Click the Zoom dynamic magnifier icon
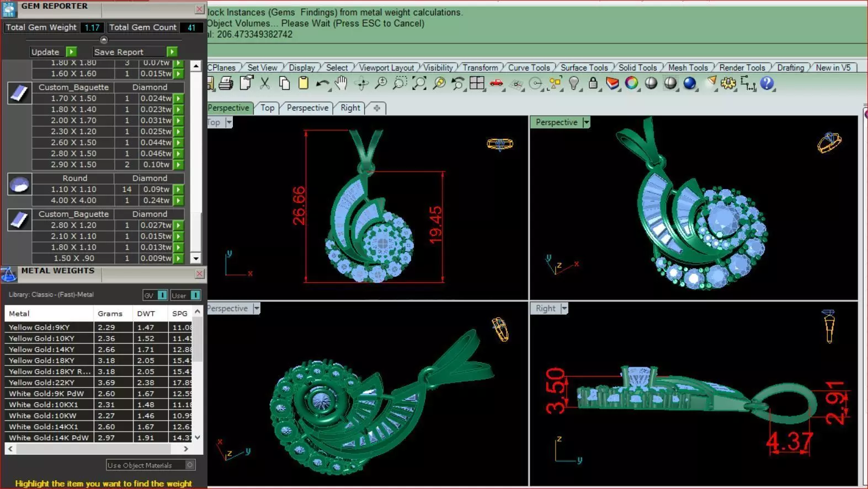This screenshot has height=489, width=868. click(x=381, y=83)
